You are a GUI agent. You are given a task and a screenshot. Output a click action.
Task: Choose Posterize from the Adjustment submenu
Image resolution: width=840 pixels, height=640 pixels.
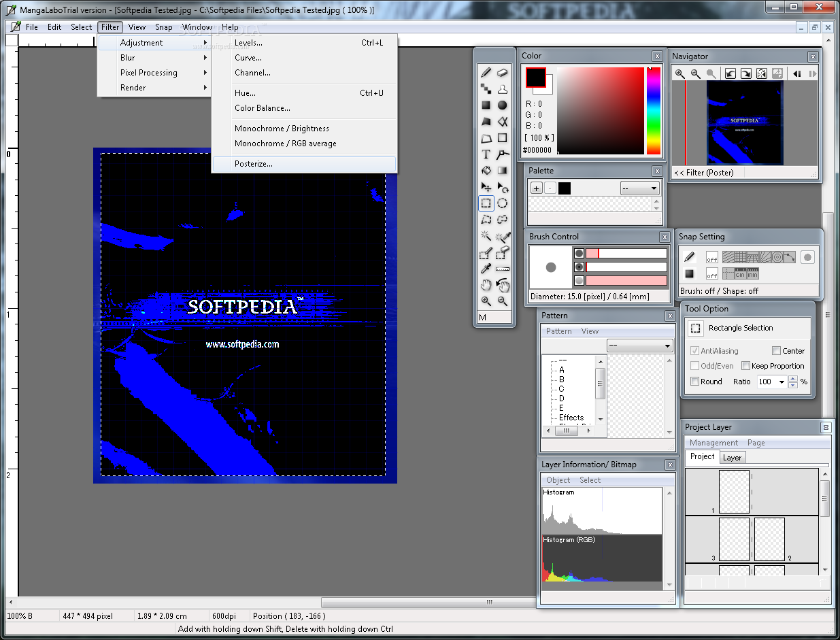coord(304,164)
